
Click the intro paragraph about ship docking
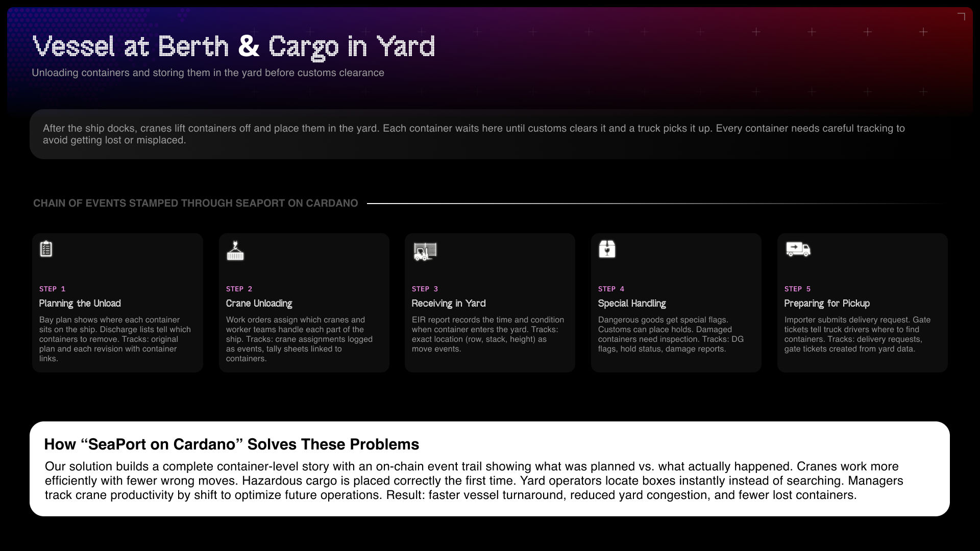(474, 134)
